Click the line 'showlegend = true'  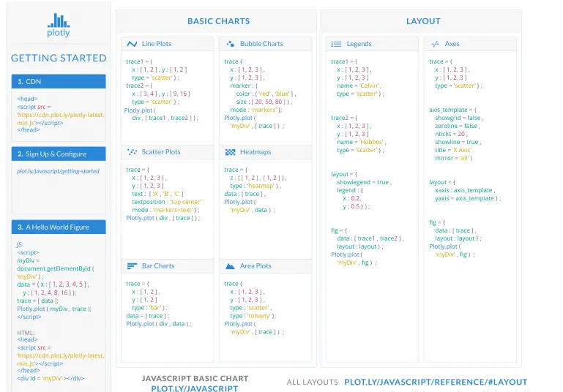pos(364,182)
